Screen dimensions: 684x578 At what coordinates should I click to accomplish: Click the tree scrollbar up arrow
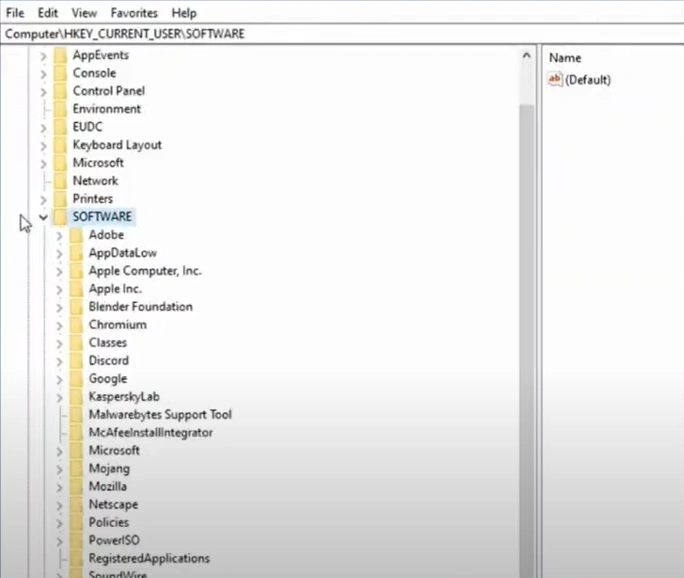click(527, 55)
